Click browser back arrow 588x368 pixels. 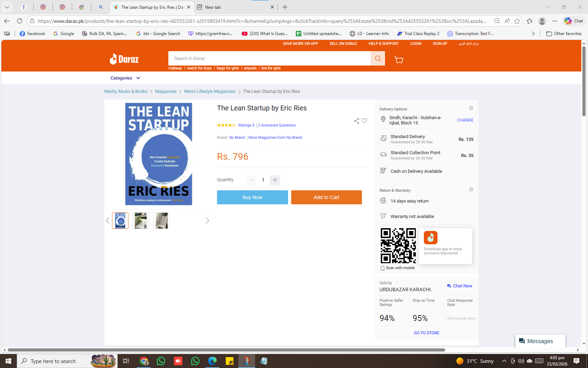tap(7, 21)
